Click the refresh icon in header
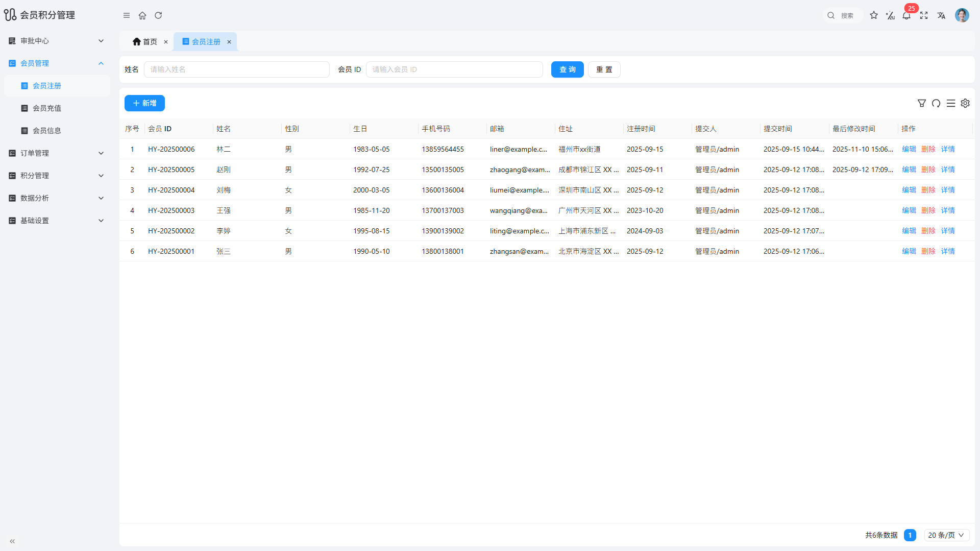Viewport: 980px width, 551px height. (x=158, y=15)
